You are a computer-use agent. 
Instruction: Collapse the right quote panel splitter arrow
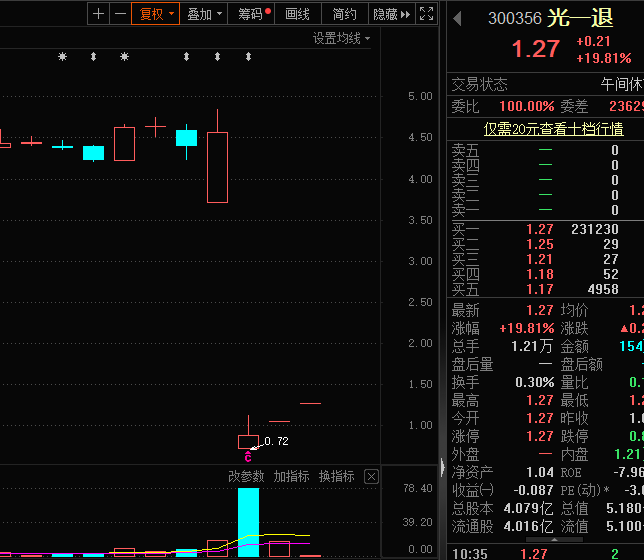441,466
